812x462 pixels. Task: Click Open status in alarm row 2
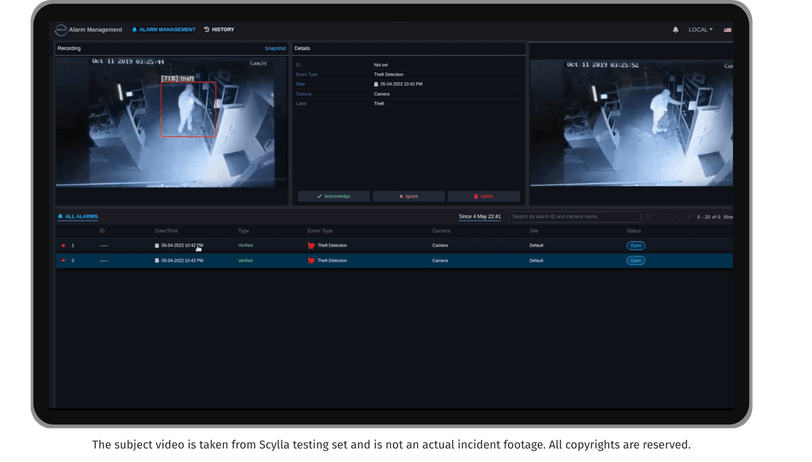[x=635, y=261]
